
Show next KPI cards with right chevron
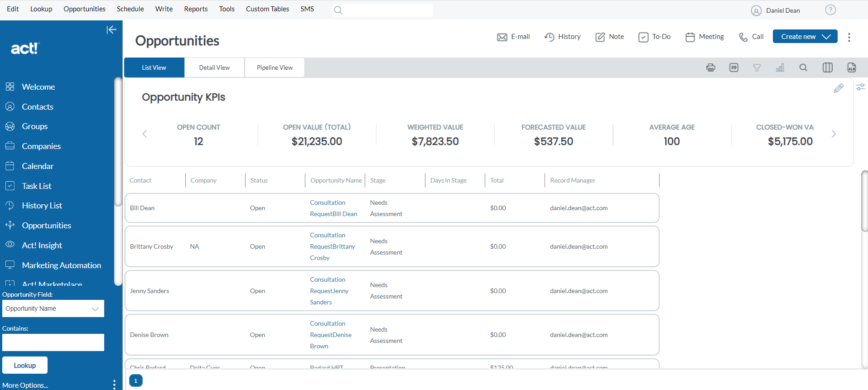[x=834, y=134]
